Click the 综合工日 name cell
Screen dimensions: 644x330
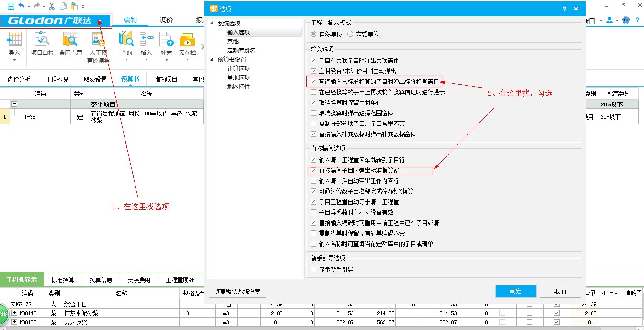(121, 304)
